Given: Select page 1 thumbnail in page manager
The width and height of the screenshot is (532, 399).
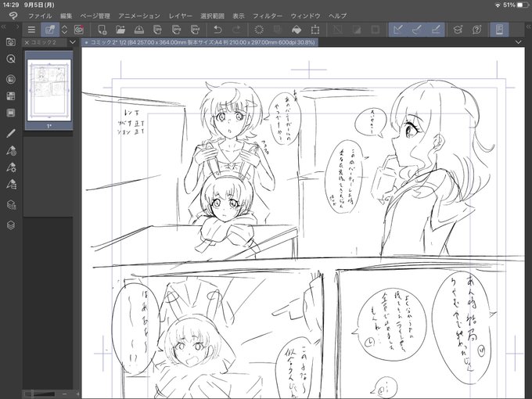Looking at the screenshot, I should tap(49, 90).
